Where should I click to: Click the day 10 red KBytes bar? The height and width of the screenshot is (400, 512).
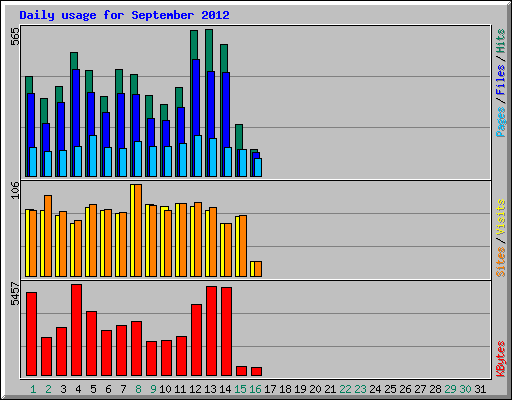click(167, 358)
